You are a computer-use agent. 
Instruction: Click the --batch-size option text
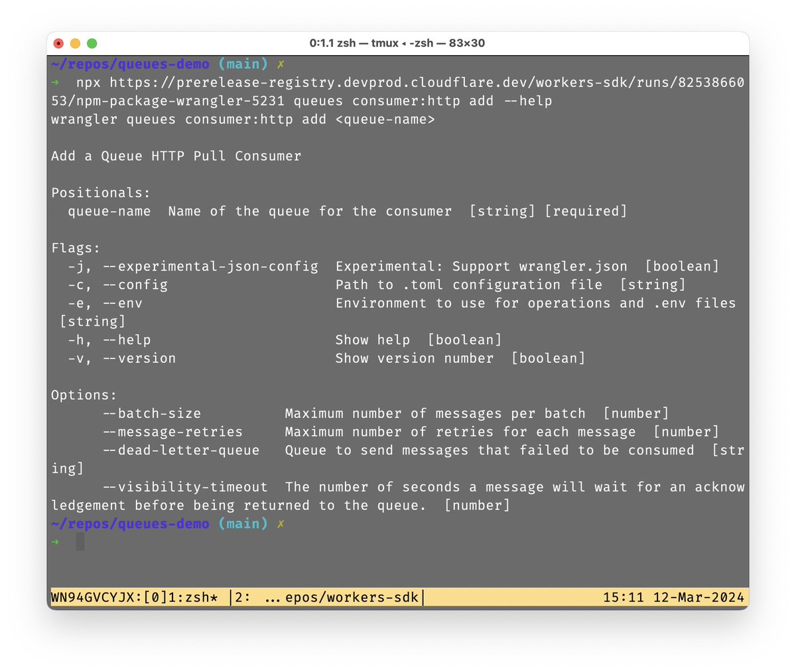tap(151, 414)
